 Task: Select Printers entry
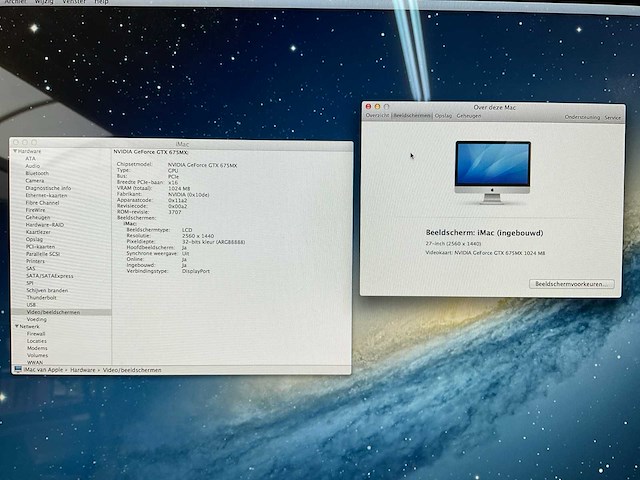pos(36,261)
